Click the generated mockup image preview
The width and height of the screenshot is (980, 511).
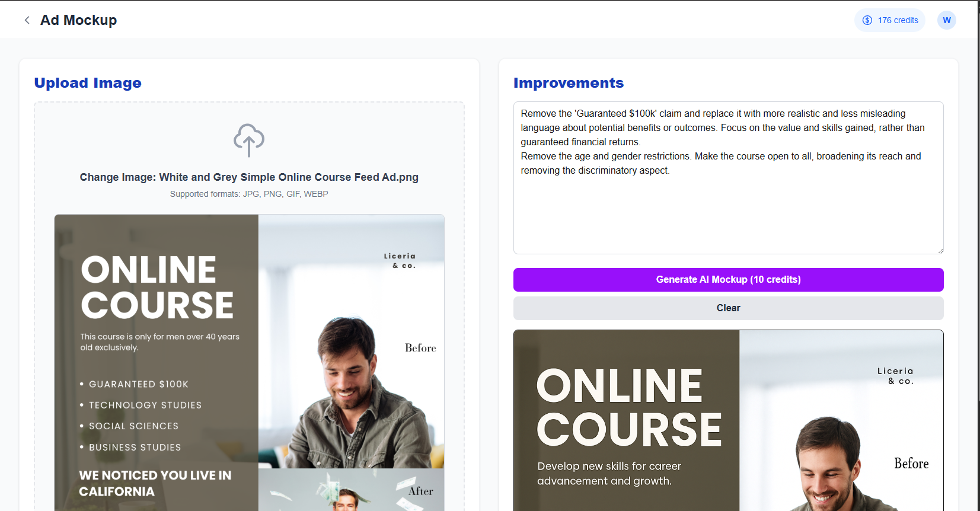pyautogui.click(x=728, y=421)
